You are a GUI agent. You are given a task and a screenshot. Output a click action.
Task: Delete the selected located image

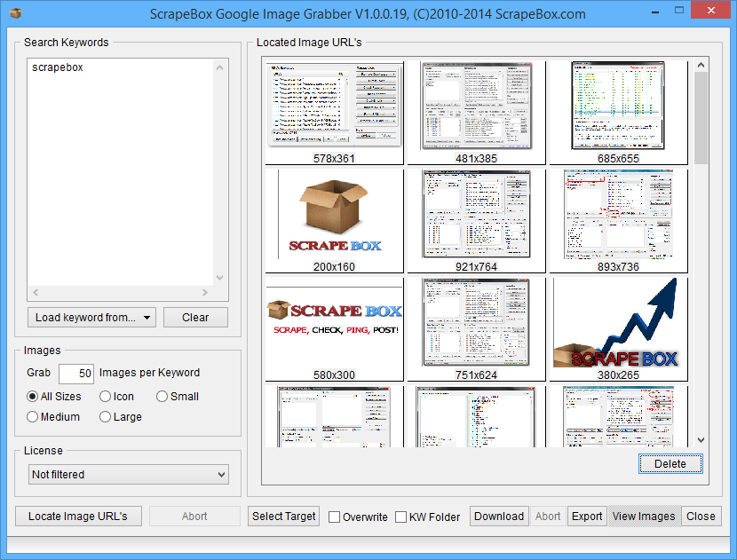click(670, 463)
